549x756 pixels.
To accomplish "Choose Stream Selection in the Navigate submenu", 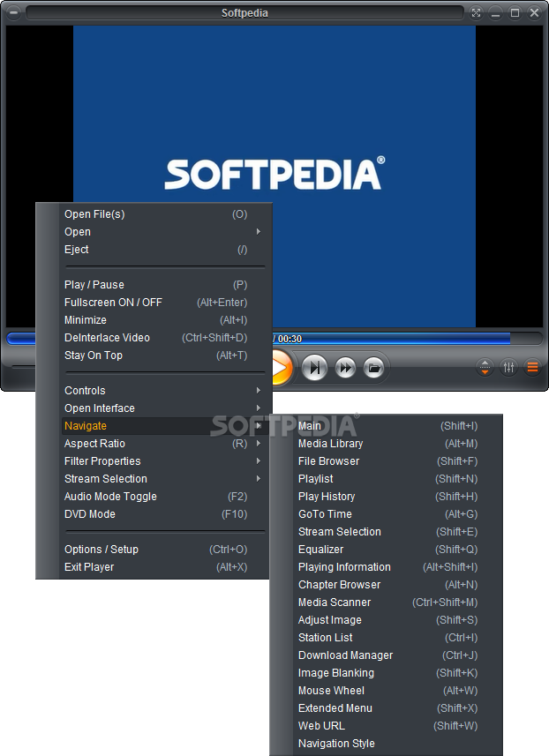I will click(397, 532).
